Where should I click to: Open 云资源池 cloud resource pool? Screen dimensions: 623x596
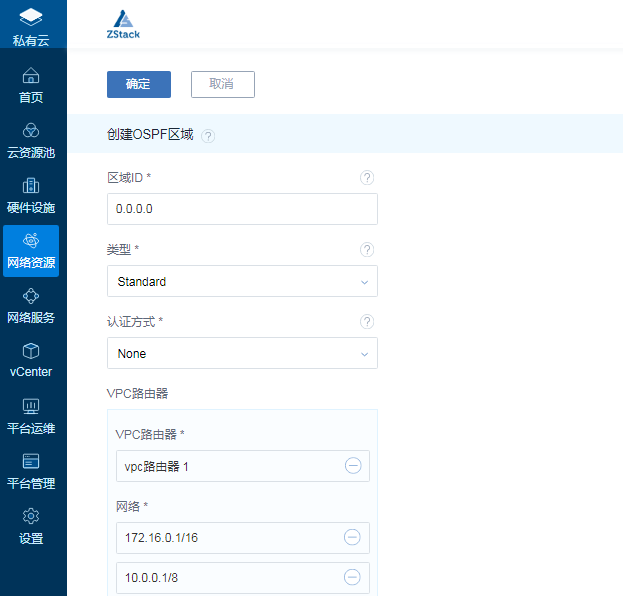31,141
